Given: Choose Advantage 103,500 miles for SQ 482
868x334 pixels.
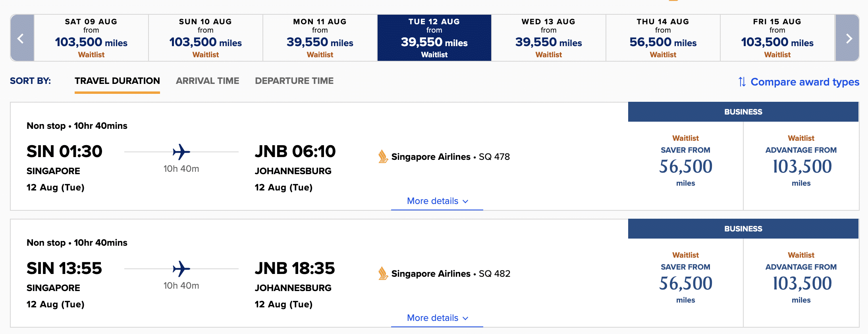Looking at the screenshot, I should [x=801, y=283].
